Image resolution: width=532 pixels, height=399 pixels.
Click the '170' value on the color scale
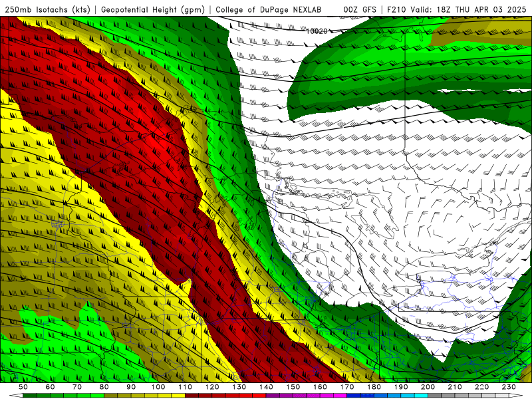(x=347, y=387)
